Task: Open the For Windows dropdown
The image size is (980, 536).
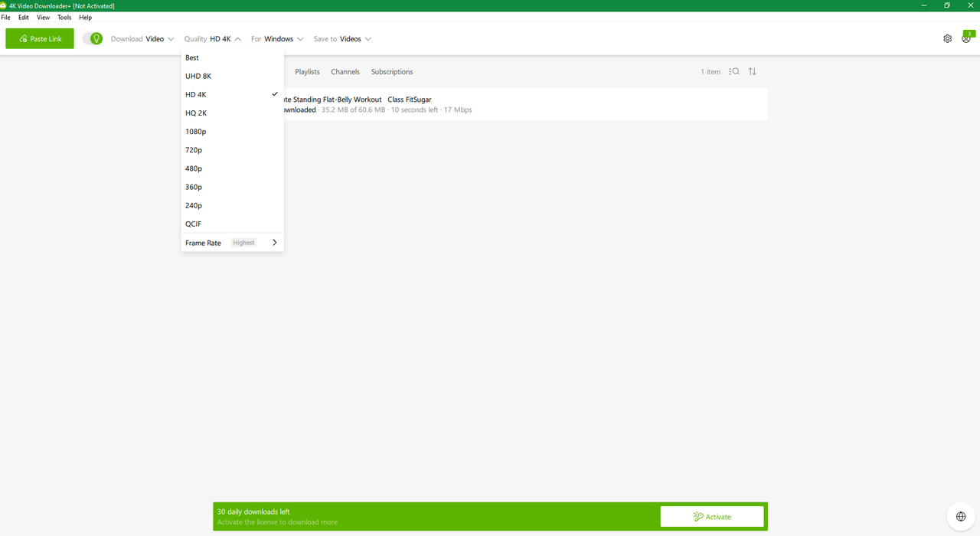Action: point(277,39)
